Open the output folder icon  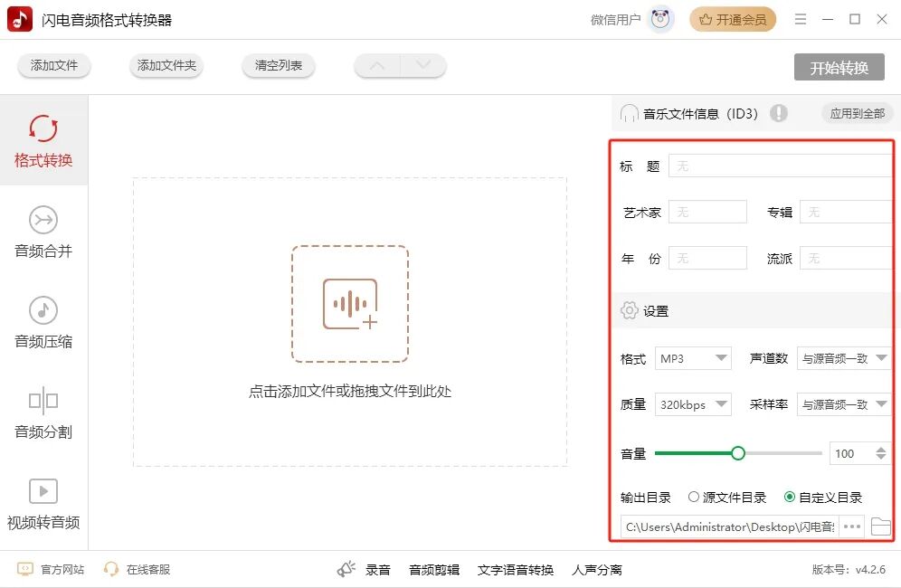[880, 526]
